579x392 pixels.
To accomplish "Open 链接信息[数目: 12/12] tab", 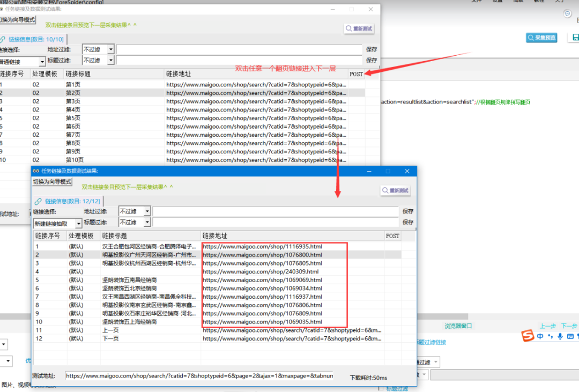I will [x=68, y=201].
